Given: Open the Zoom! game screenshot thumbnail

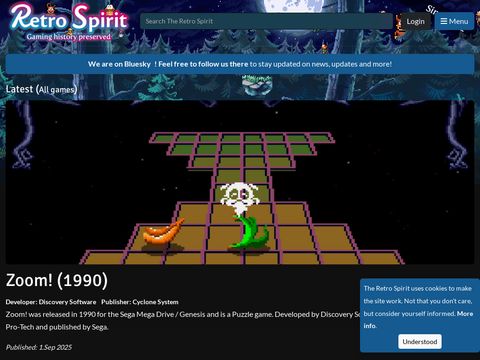Looking at the screenshot, I should click(240, 182).
